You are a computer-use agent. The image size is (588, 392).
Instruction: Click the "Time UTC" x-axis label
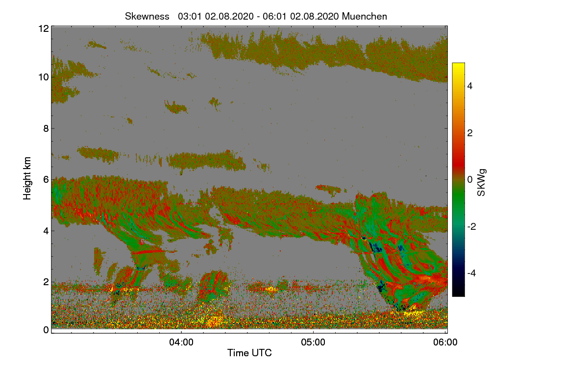pyautogui.click(x=249, y=353)
